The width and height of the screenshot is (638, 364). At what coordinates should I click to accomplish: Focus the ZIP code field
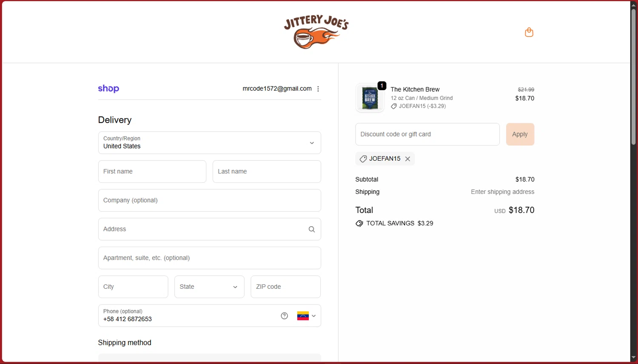click(x=285, y=287)
